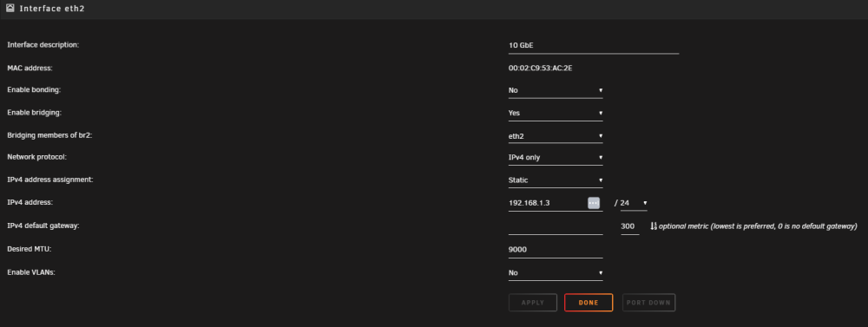Click the Port Down button

click(x=648, y=303)
